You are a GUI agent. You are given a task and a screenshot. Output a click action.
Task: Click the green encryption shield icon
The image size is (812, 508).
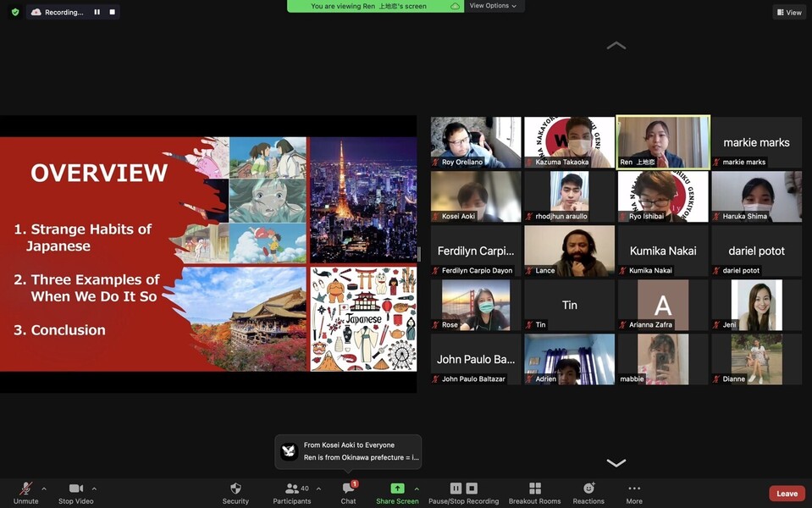point(15,12)
